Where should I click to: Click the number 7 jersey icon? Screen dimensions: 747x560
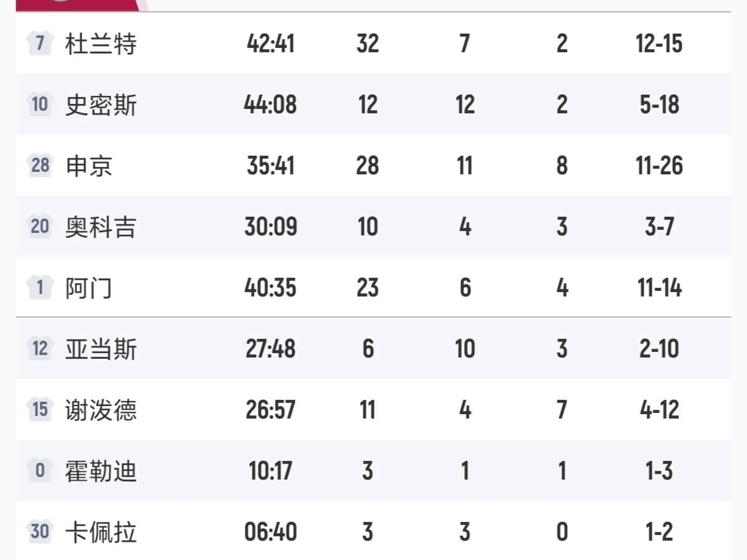(x=39, y=44)
